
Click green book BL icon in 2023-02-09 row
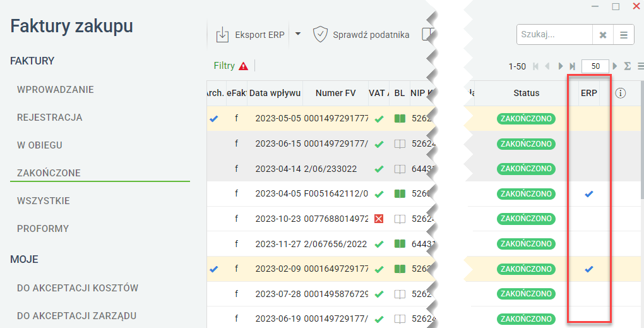click(400, 269)
